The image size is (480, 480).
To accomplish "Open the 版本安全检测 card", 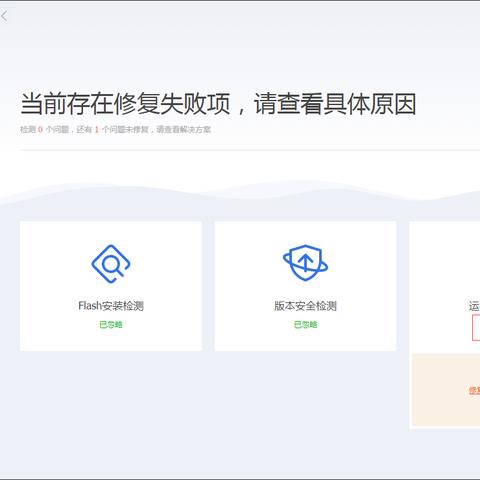I will pyautogui.click(x=305, y=286).
